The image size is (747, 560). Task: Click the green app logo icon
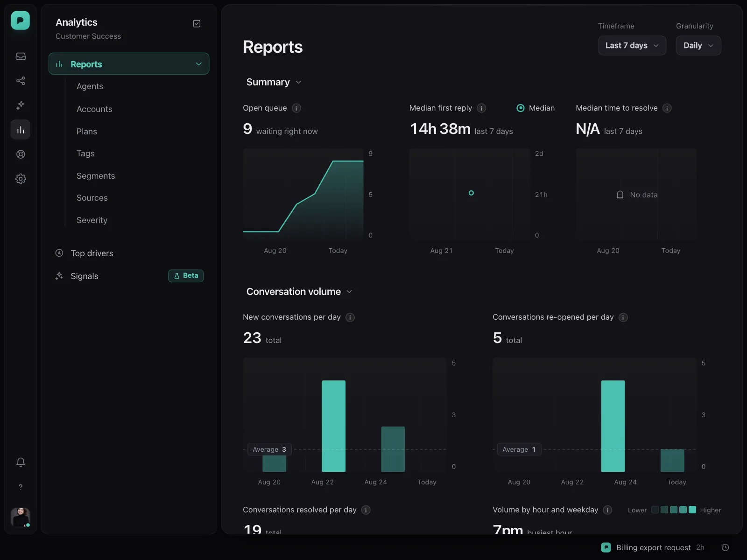pos(21,21)
